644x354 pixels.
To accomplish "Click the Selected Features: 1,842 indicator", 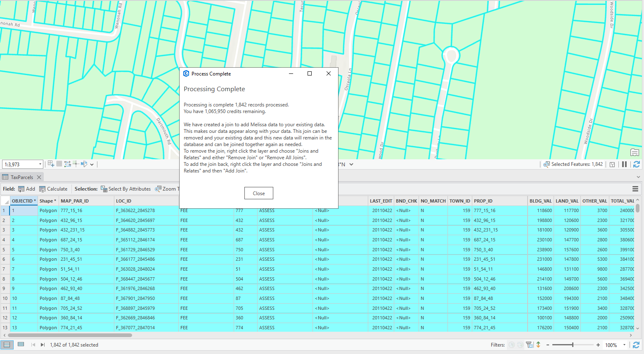I will pos(577,164).
